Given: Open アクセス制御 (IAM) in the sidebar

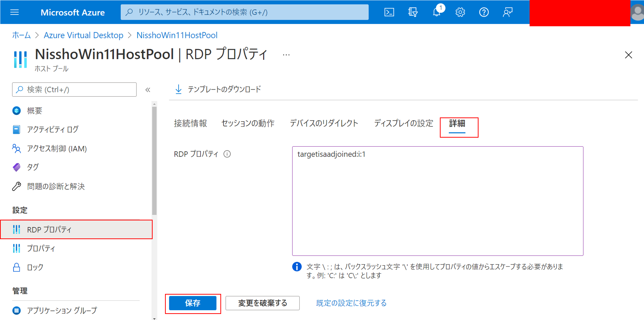Looking at the screenshot, I should click(57, 149).
